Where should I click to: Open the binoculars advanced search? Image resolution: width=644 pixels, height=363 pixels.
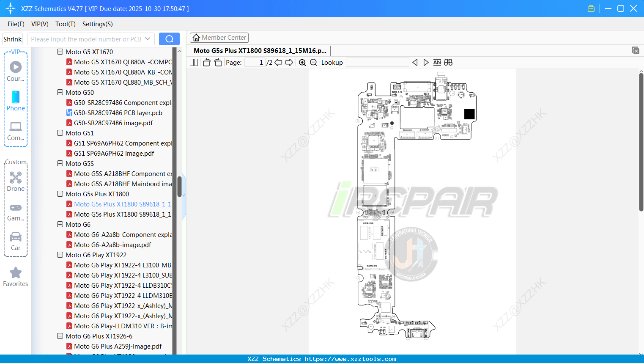pos(448,62)
